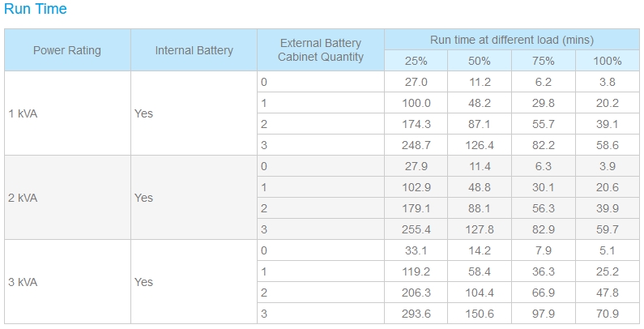Click External Battery Cabinet Quantity header
The width and height of the screenshot is (644, 329).
320,50
